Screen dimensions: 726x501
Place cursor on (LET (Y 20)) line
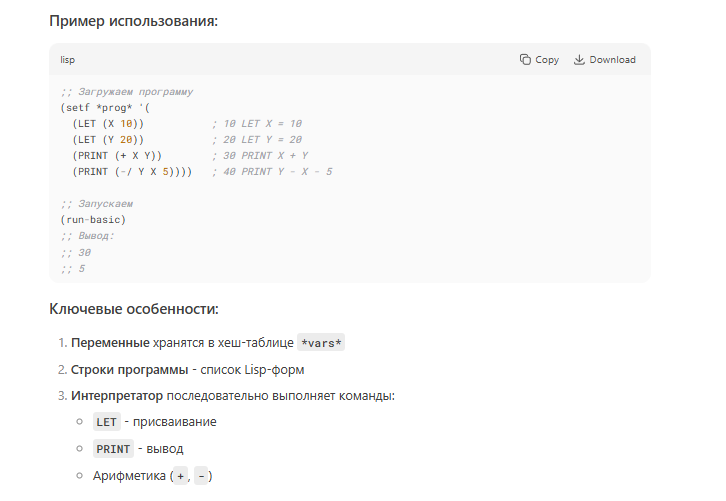tap(114, 140)
